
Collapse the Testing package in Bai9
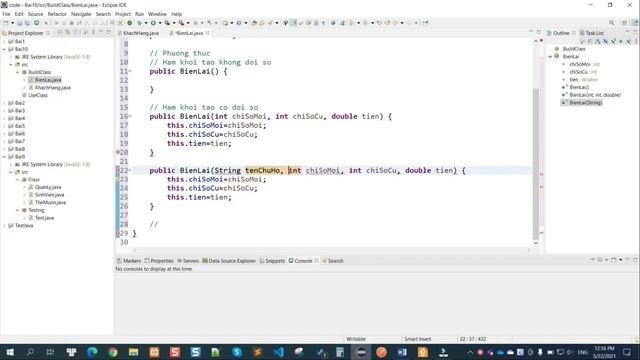pyautogui.click(x=18, y=210)
